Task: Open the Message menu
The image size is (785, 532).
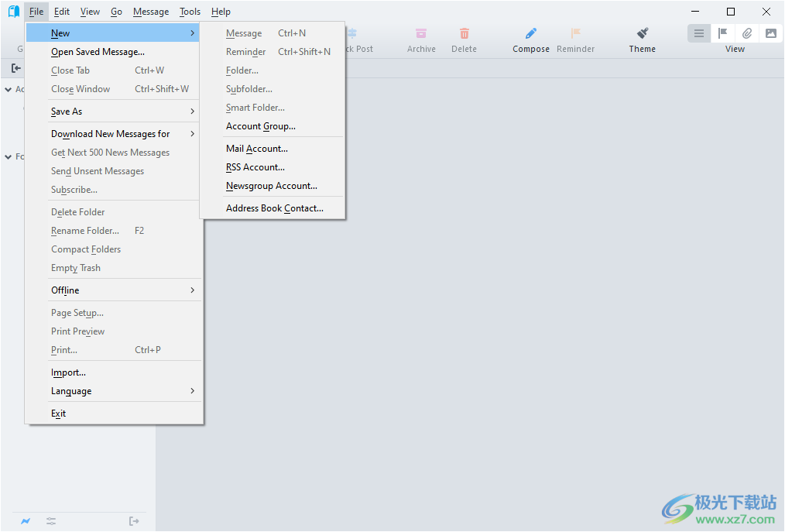Action: click(x=151, y=12)
